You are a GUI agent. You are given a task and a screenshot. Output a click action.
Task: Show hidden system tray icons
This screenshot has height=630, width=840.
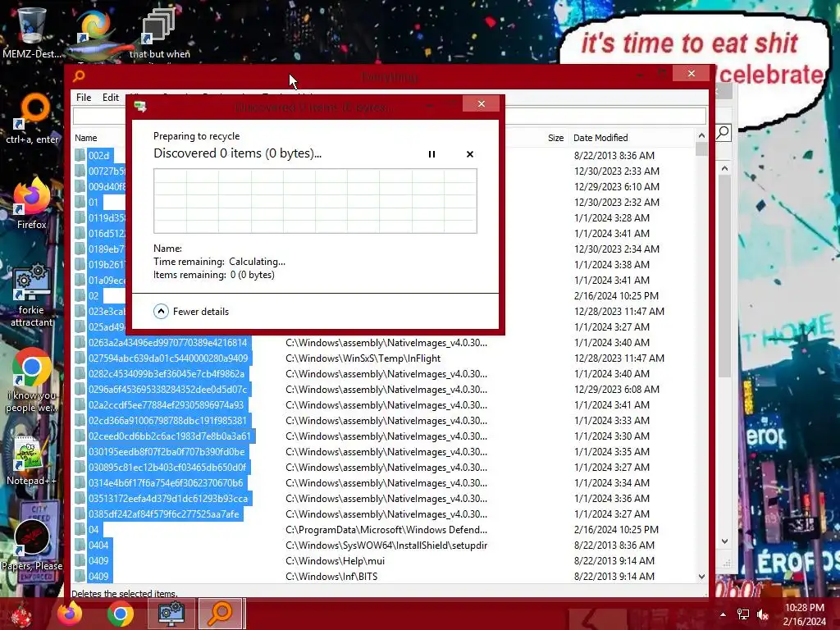pos(723,614)
